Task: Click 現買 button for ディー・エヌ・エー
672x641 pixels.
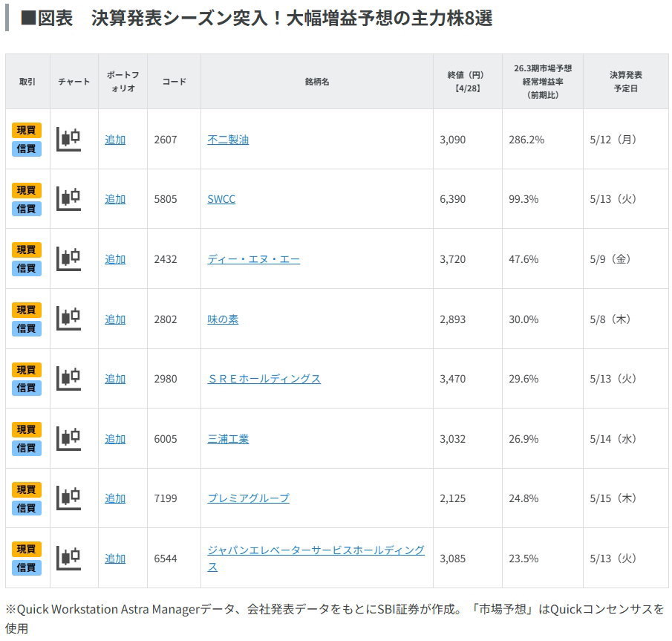Action: pyautogui.click(x=27, y=250)
